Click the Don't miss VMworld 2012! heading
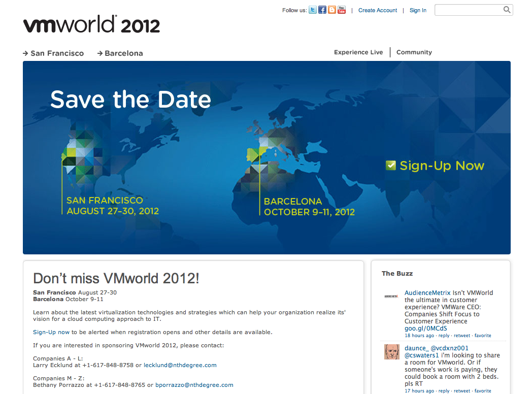Image resolution: width=532 pixels, height=394 pixels. [x=116, y=278]
